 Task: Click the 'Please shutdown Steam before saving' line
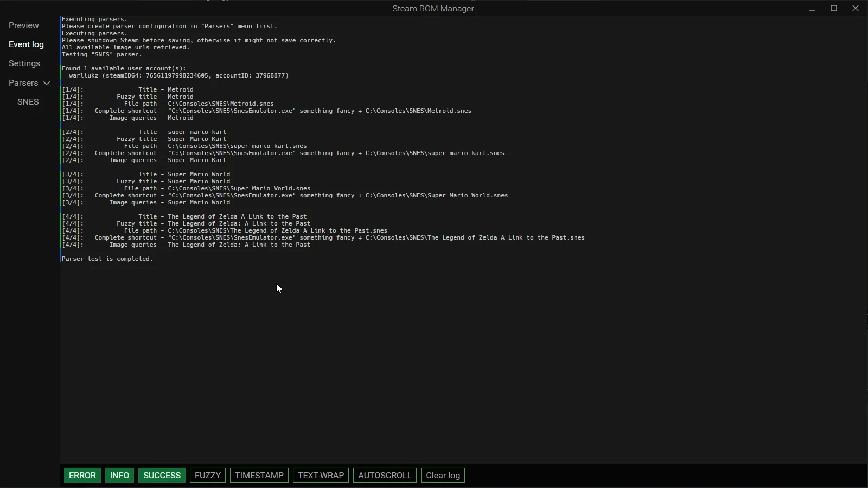coord(199,40)
